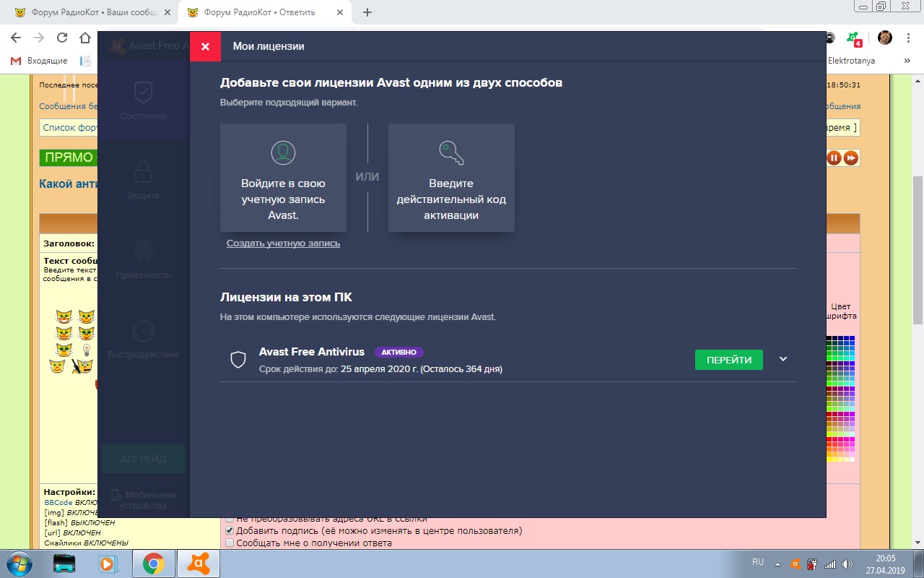924x578 pixels.
Task: Open the Состояние section in the Avast sidebar
Action: [143, 100]
